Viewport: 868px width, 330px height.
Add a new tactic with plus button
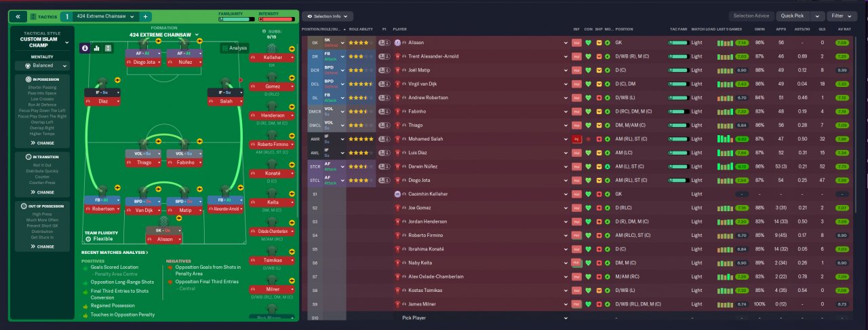click(146, 16)
